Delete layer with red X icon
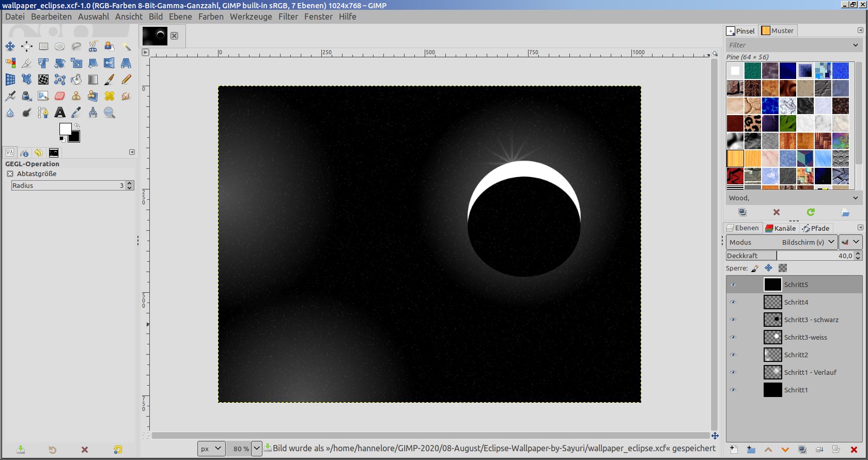Screen dimensions: 868x460 tap(854, 450)
